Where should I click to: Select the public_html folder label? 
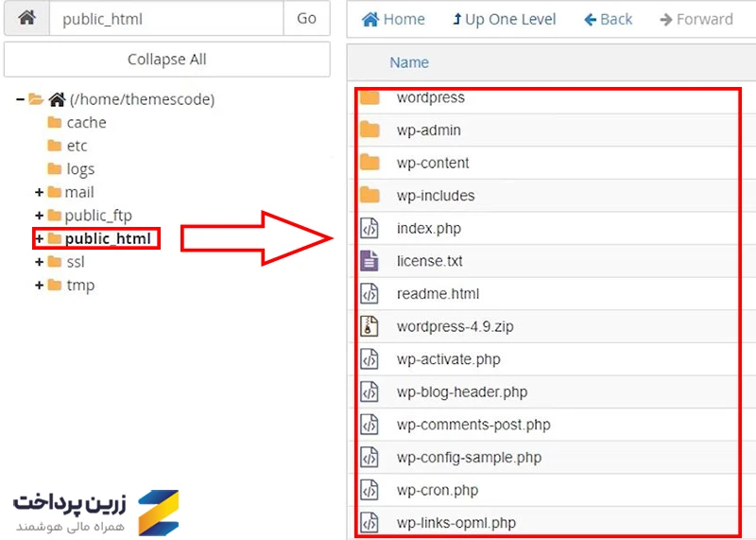pyautogui.click(x=108, y=239)
